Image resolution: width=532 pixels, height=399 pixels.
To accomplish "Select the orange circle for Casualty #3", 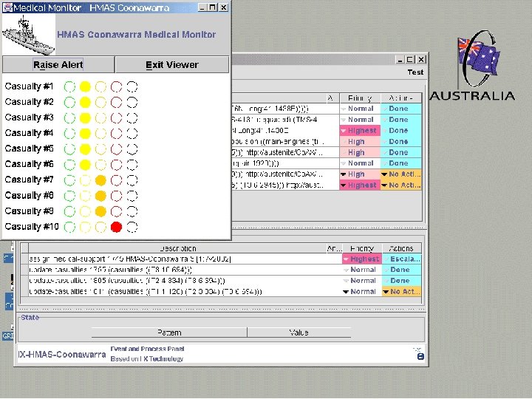I will click(100, 117).
